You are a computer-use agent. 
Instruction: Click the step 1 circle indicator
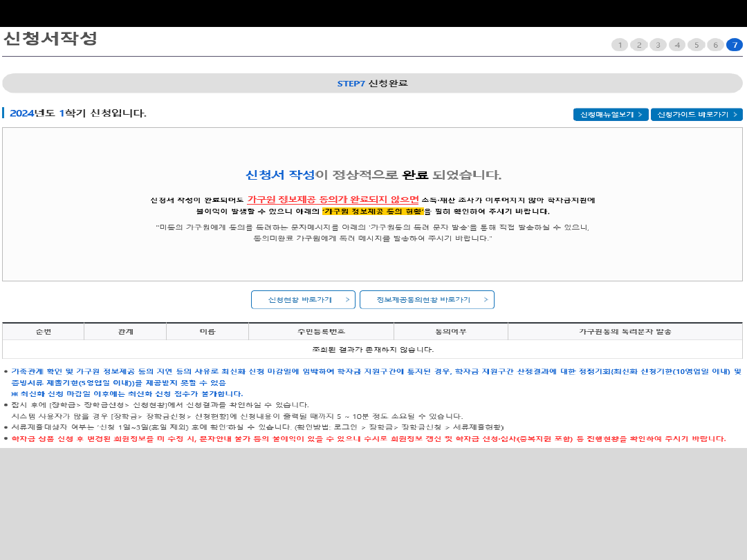pos(620,45)
